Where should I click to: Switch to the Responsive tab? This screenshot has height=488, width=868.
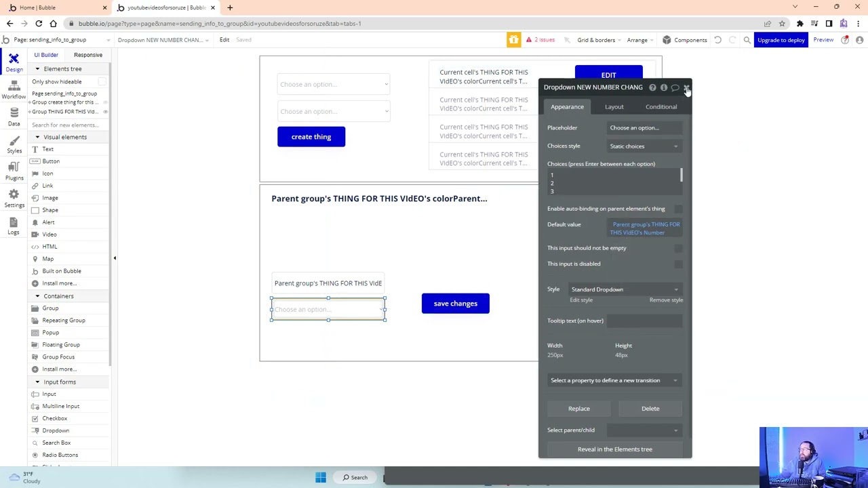coord(88,55)
